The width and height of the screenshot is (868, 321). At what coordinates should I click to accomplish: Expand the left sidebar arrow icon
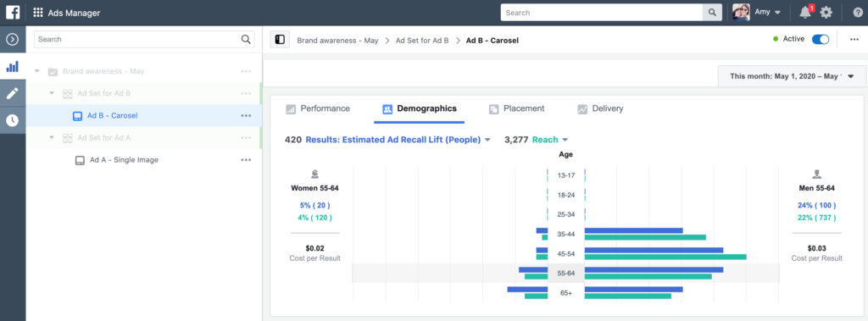point(12,39)
